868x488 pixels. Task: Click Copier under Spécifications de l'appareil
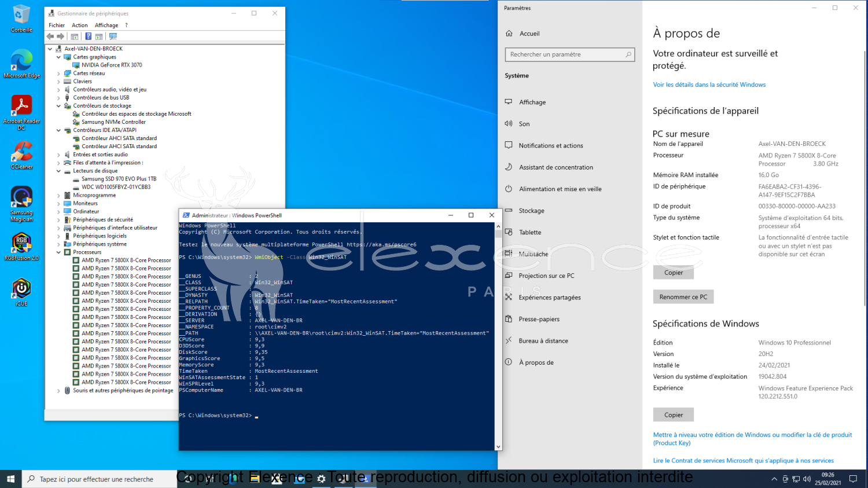click(x=674, y=273)
